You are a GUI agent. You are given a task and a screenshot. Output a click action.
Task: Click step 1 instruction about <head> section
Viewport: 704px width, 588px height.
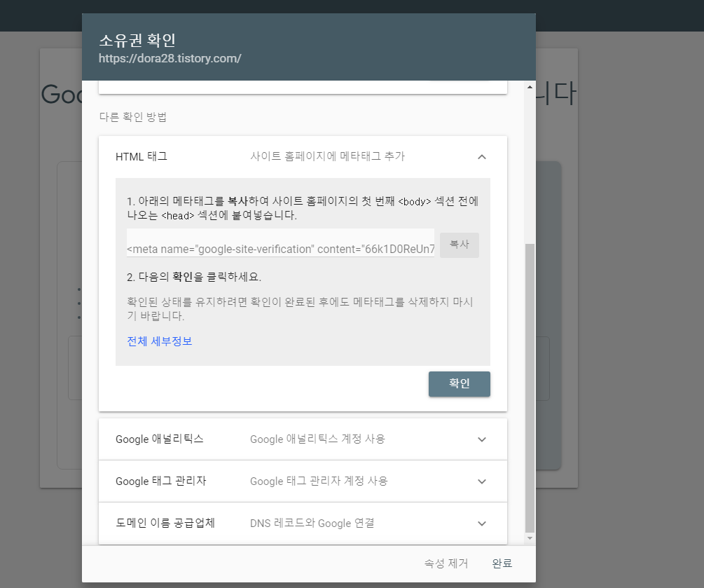(x=303, y=208)
